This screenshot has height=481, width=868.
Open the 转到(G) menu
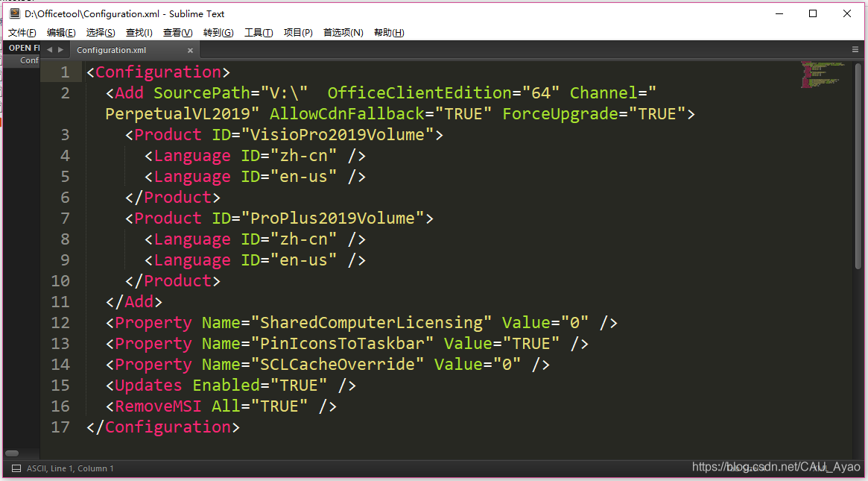pyautogui.click(x=218, y=33)
